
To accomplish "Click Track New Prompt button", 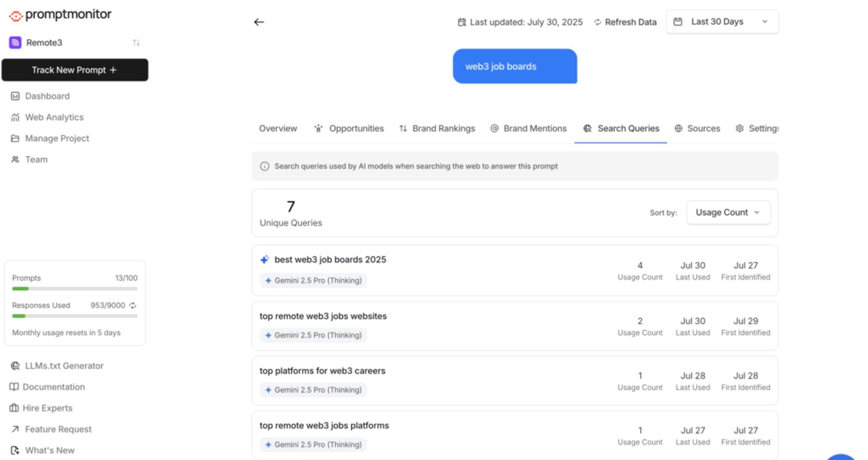I will [x=75, y=70].
